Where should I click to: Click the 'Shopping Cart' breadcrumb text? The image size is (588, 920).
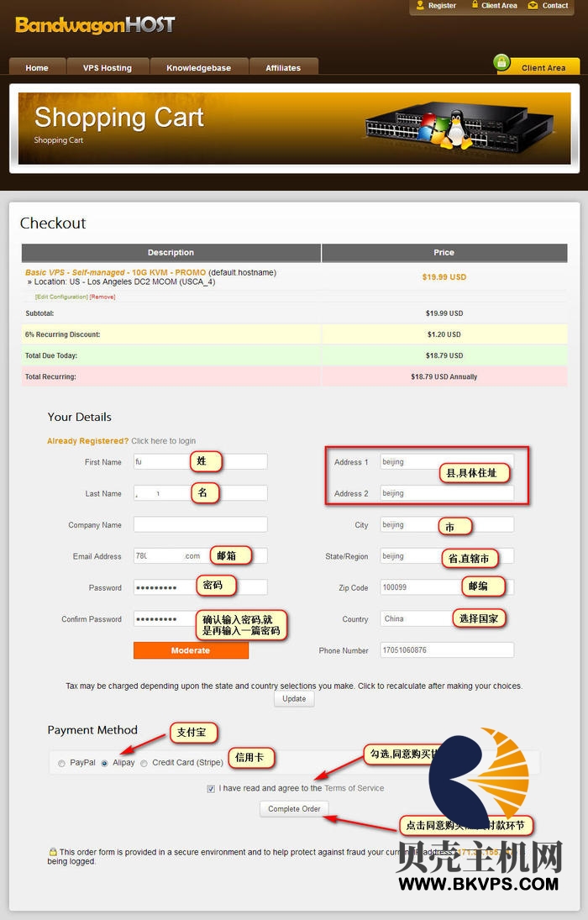[x=59, y=140]
